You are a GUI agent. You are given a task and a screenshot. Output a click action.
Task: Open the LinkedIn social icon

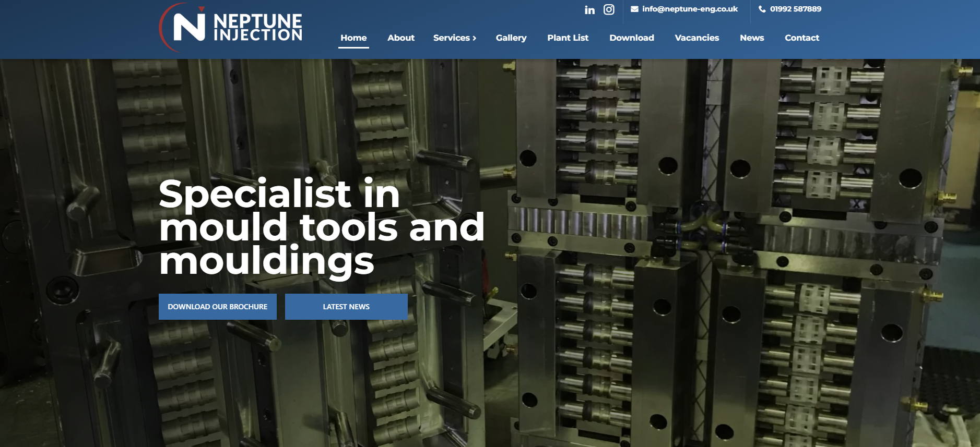589,10
